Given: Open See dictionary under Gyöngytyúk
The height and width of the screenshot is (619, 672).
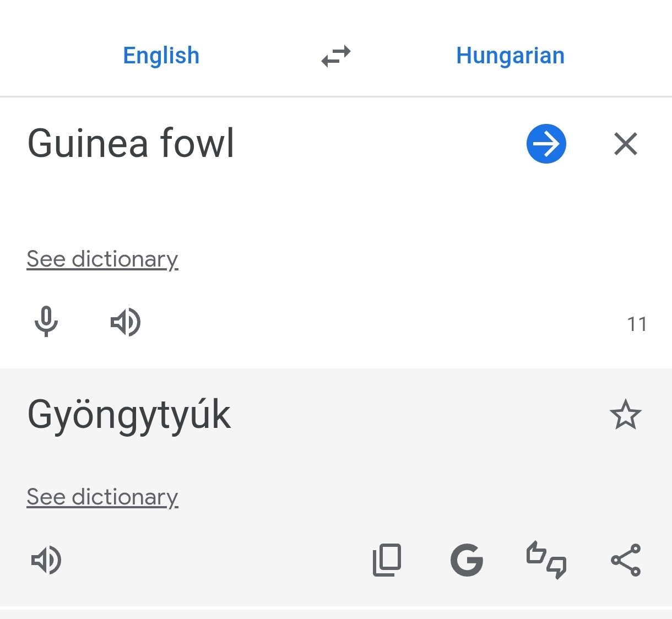Looking at the screenshot, I should [x=102, y=497].
